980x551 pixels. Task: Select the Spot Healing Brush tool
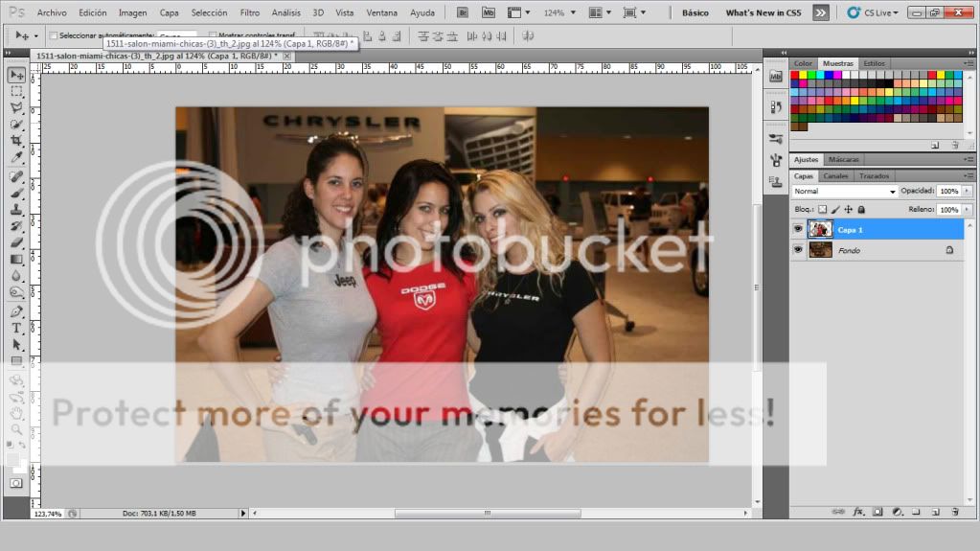pyautogui.click(x=17, y=177)
